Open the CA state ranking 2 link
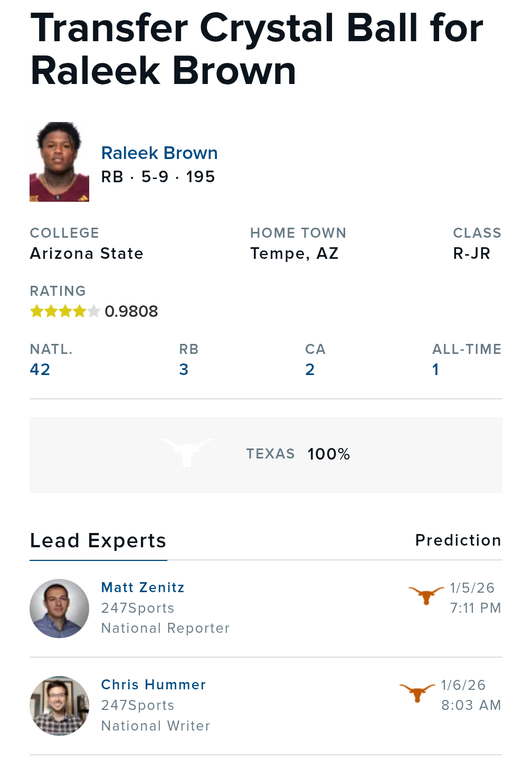The image size is (532, 767). point(310,369)
